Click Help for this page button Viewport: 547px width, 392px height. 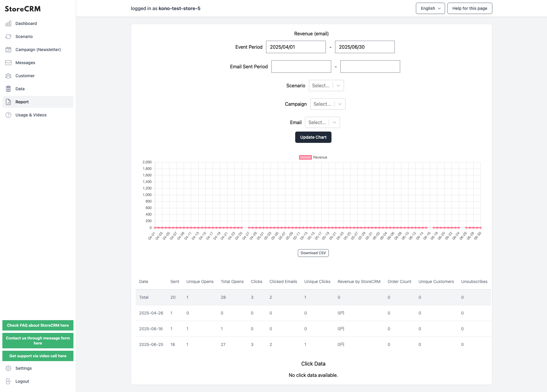[470, 8]
